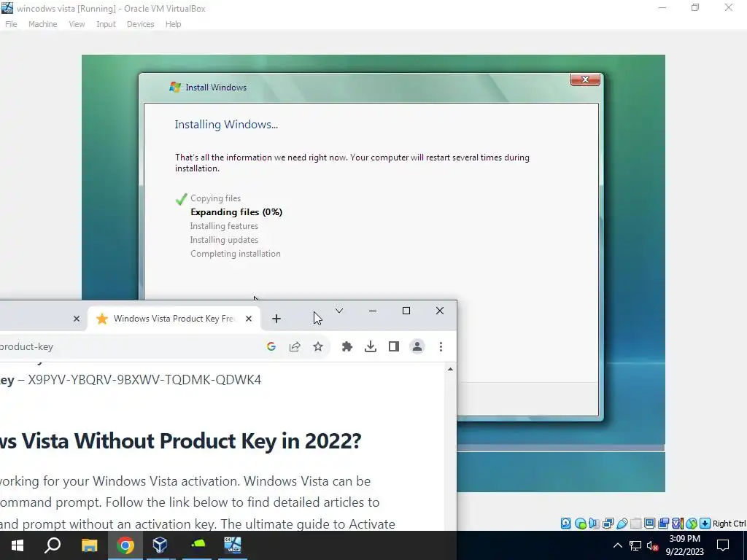Click the product key X9PYV-YBQRV-9BXWV-TQDMK-QDWK4 text
This screenshot has width=747, height=560.
144,380
